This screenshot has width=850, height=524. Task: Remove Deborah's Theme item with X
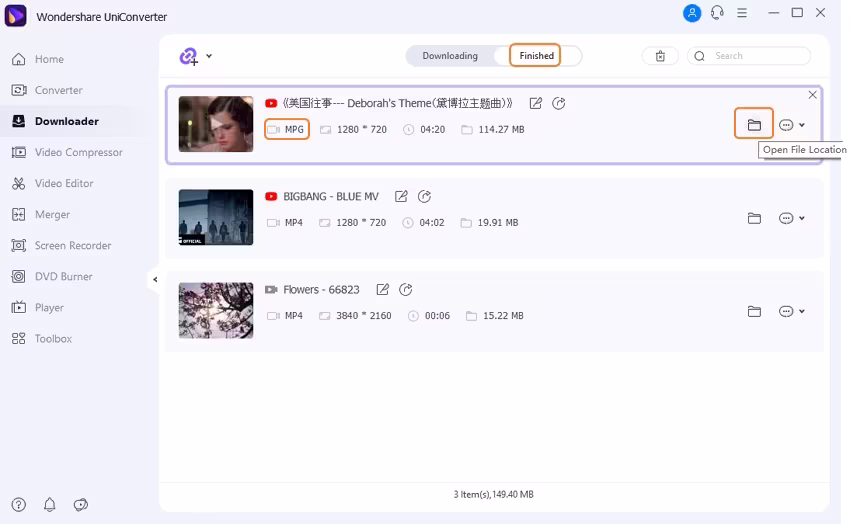(812, 95)
